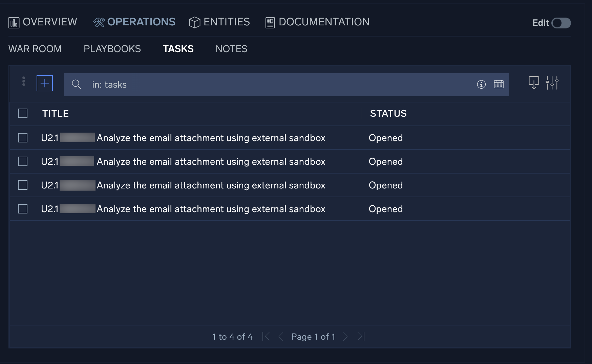Click the next page arrow
Image resolution: width=592 pixels, height=364 pixels.
pyautogui.click(x=346, y=336)
